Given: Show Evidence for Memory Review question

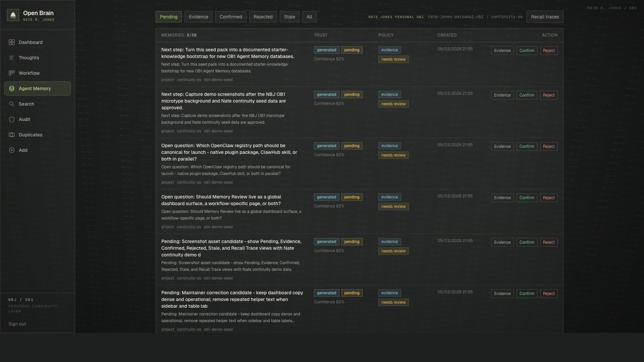Looking at the screenshot, I should (x=502, y=198).
